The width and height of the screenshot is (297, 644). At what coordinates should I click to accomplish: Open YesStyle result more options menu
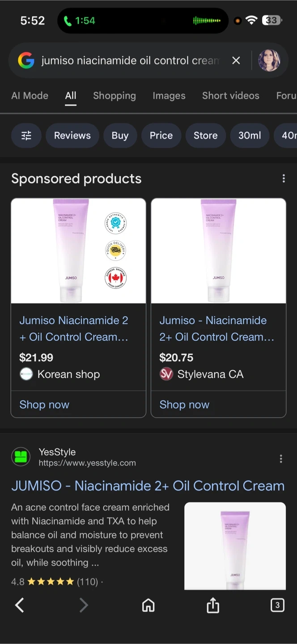click(281, 458)
